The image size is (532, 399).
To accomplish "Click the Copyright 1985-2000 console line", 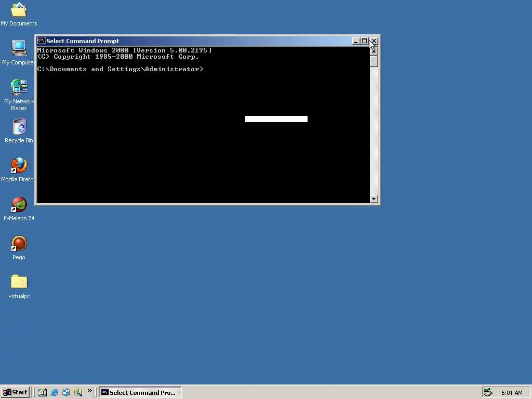I will [118, 57].
